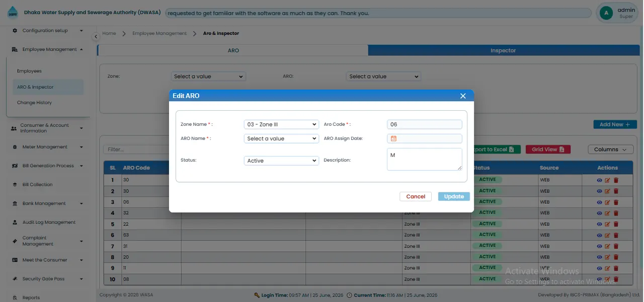
Task: Expand the Configuration setup menu
Action: [x=47, y=31]
